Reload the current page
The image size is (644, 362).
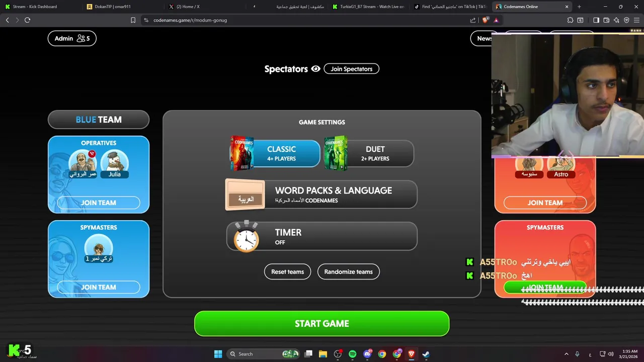[x=27, y=20]
